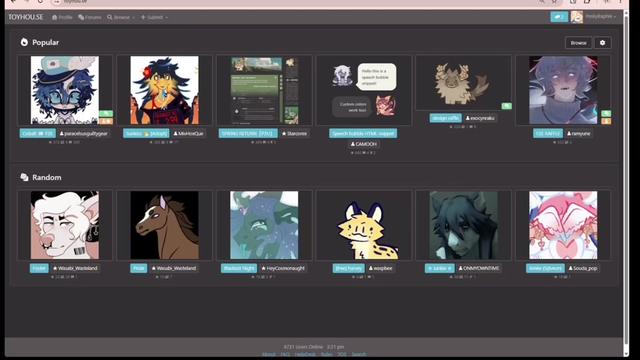Open owner link ONMYOWNTIME
640x360 pixels.
pyautogui.click(x=478, y=268)
